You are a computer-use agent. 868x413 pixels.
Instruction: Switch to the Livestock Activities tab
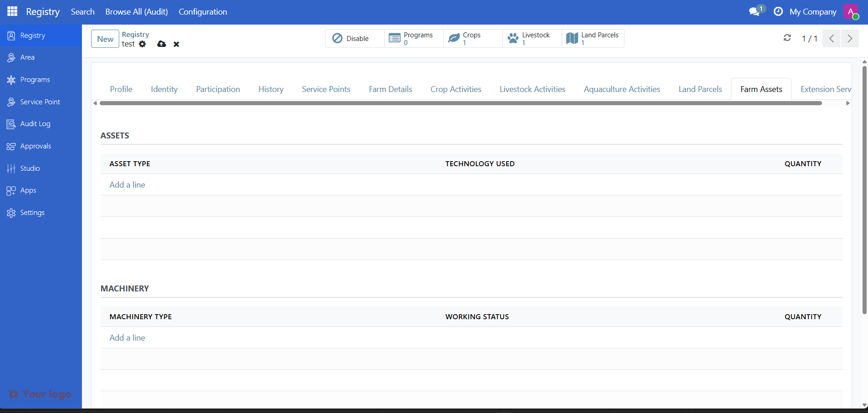[x=533, y=89]
